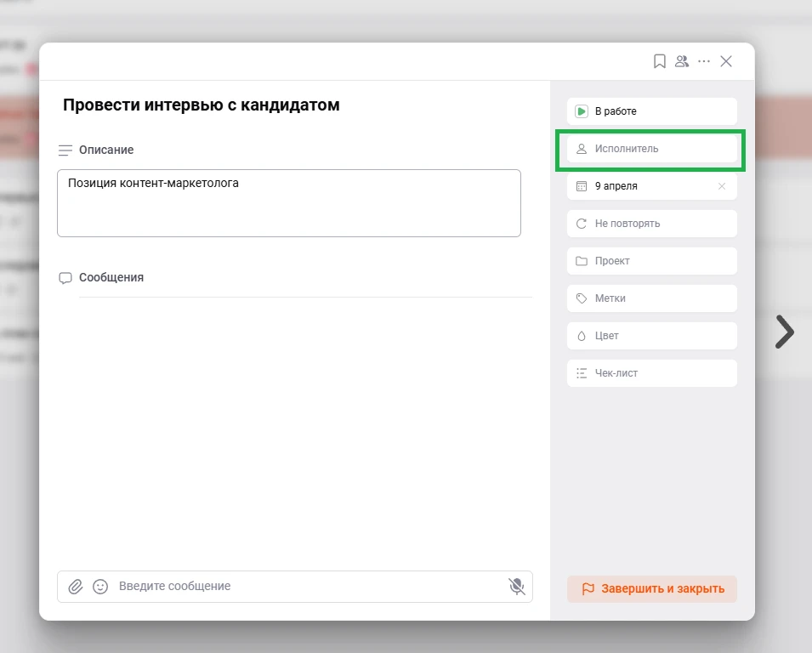
Task: Clear the 9 апреля due date
Action: (722, 186)
